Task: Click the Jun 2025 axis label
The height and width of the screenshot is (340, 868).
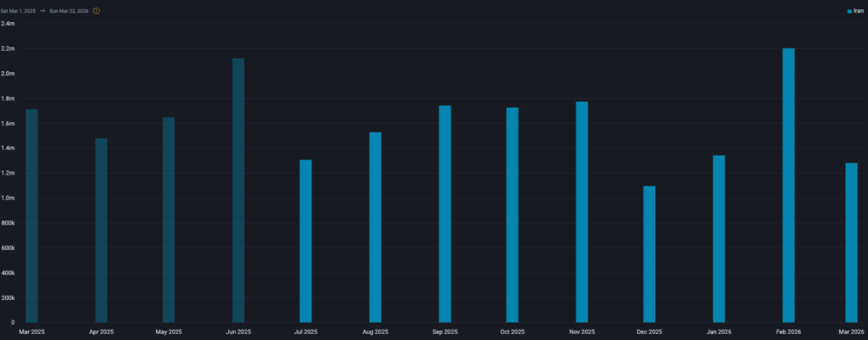Action: pos(238,332)
